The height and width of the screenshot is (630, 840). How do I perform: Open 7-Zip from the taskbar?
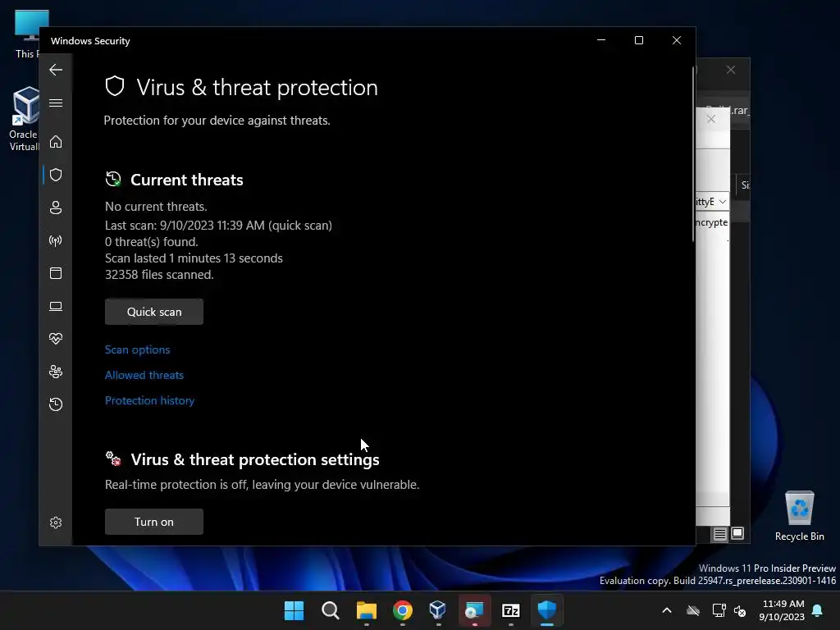(510, 610)
